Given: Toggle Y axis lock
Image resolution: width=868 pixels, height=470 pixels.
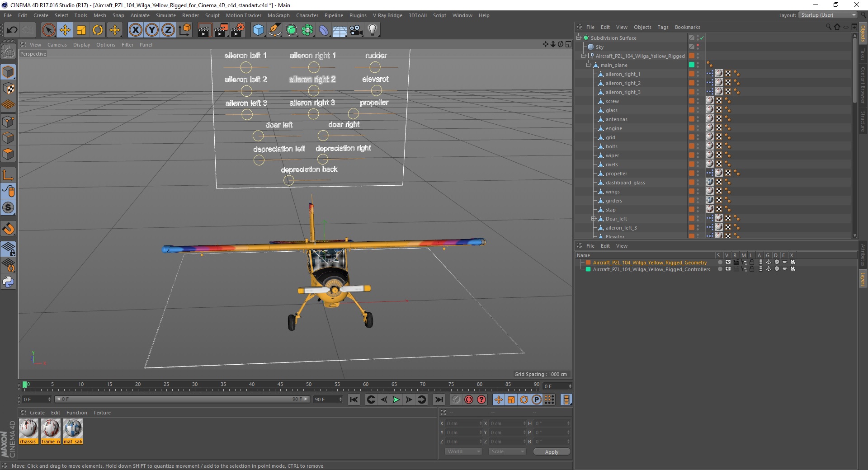Looking at the screenshot, I should (152, 30).
